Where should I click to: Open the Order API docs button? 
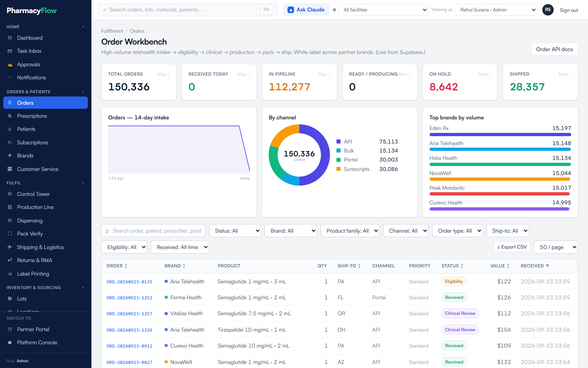(x=554, y=49)
